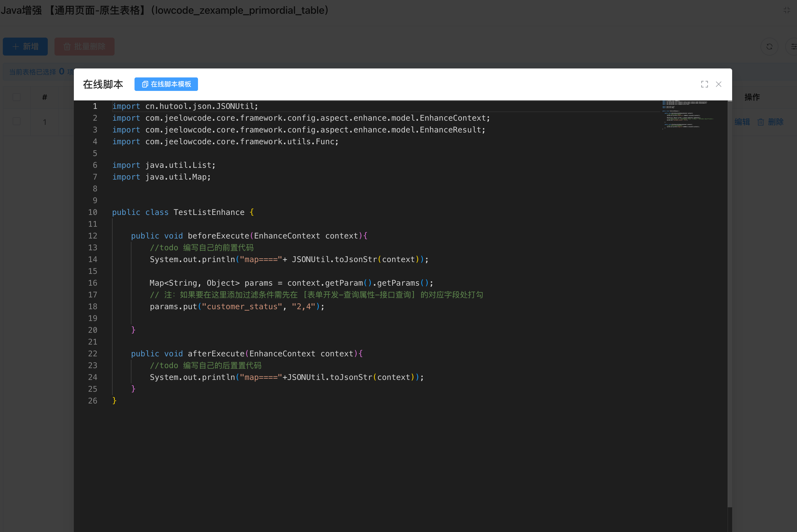Click the 操作 column header

752,97
